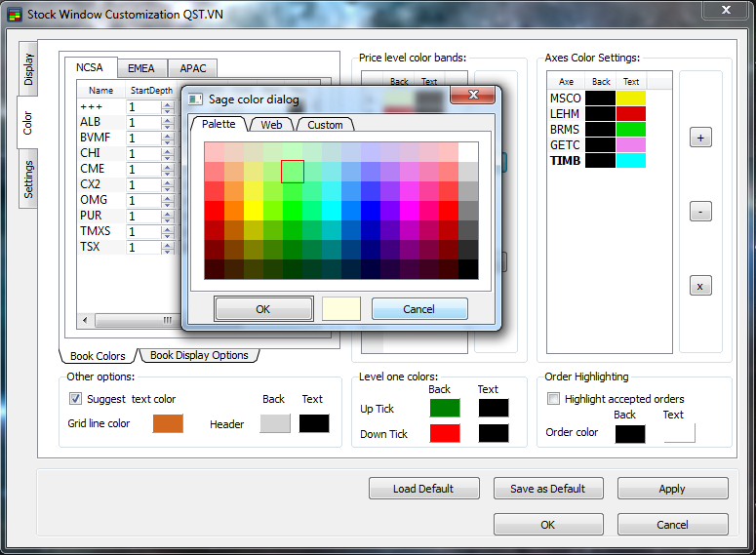The width and height of the screenshot is (756, 555).
Task: Click the minus button beside the axes list
Action: click(x=700, y=212)
